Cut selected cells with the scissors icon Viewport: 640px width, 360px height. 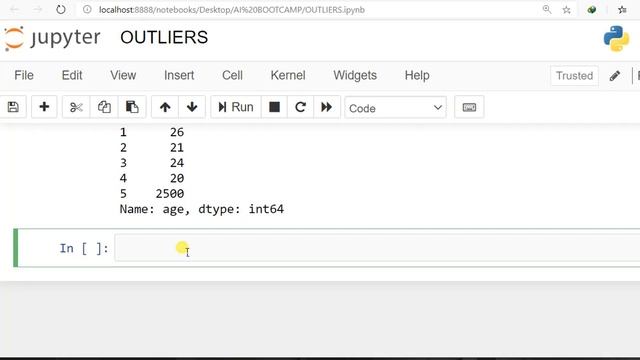pos(76,107)
